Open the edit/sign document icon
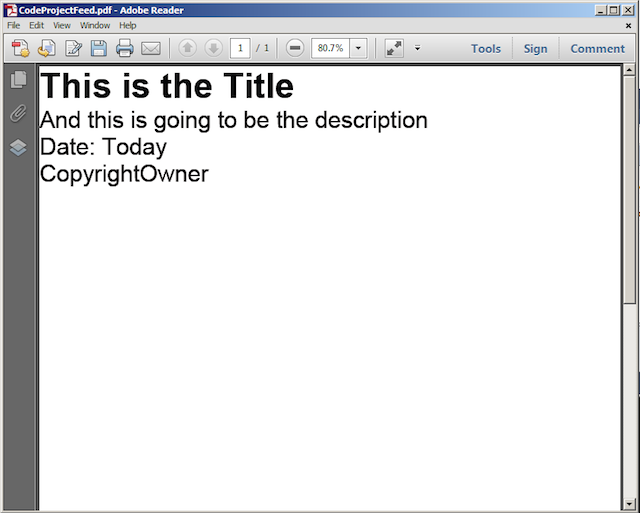Viewport: 640px width, 513px height. (73, 48)
